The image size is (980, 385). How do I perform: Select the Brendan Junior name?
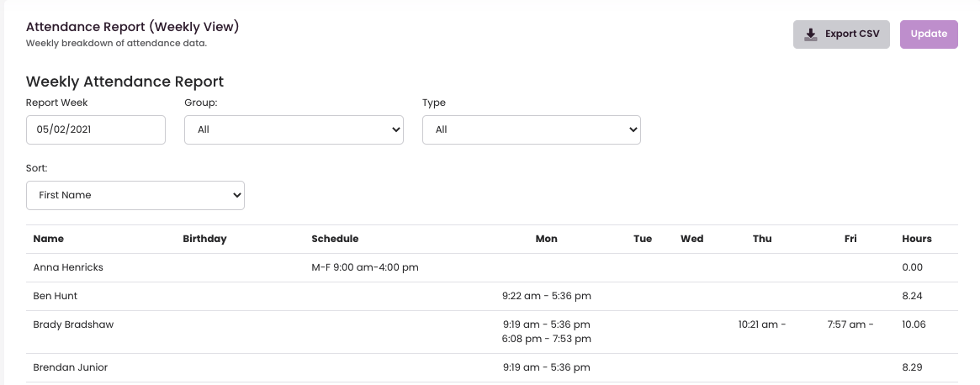click(70, 368)
